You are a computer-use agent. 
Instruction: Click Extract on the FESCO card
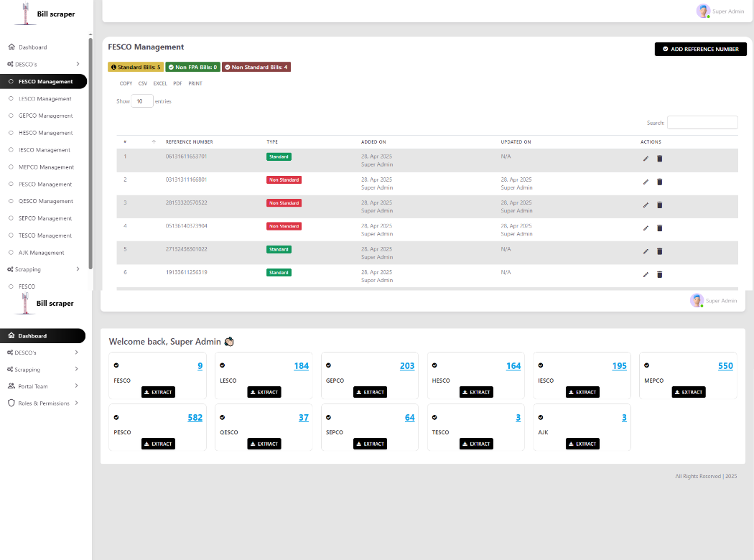pos(158,392)
